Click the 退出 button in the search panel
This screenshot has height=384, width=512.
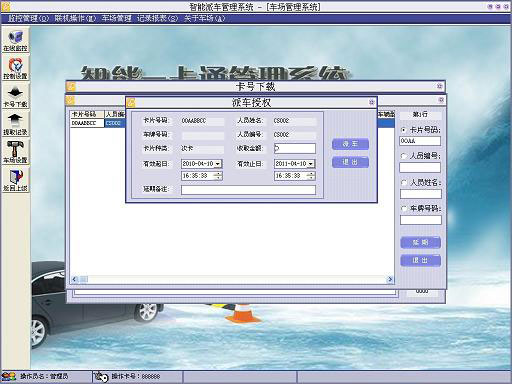420,260
